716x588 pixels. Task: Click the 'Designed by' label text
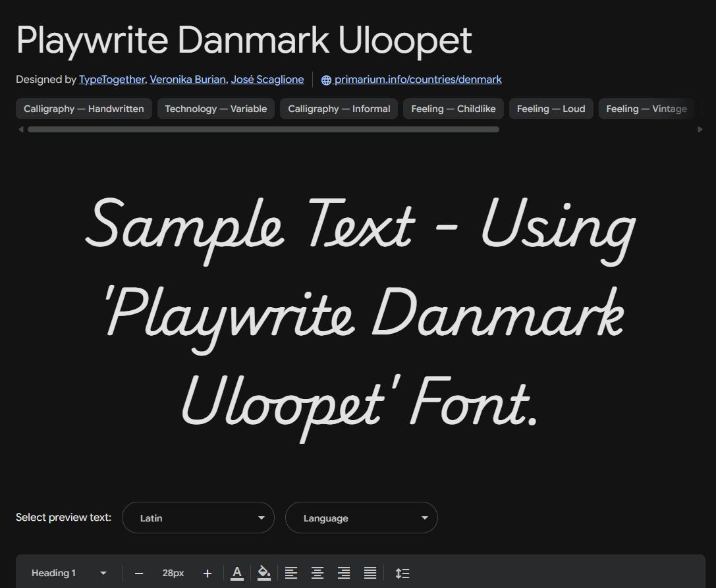[x=45, y=80]
